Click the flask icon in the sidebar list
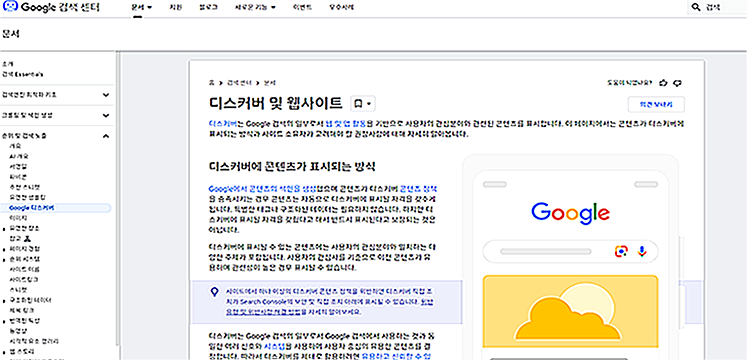 point(27,238)
